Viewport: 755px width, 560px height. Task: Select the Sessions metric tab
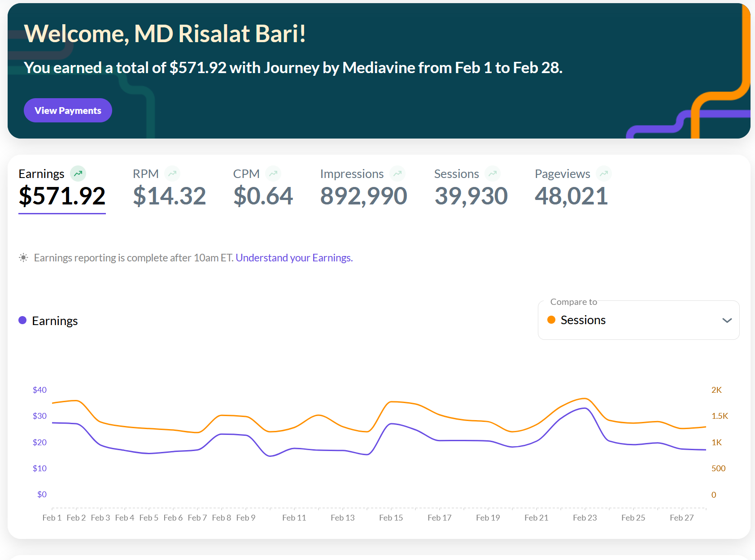471,188
